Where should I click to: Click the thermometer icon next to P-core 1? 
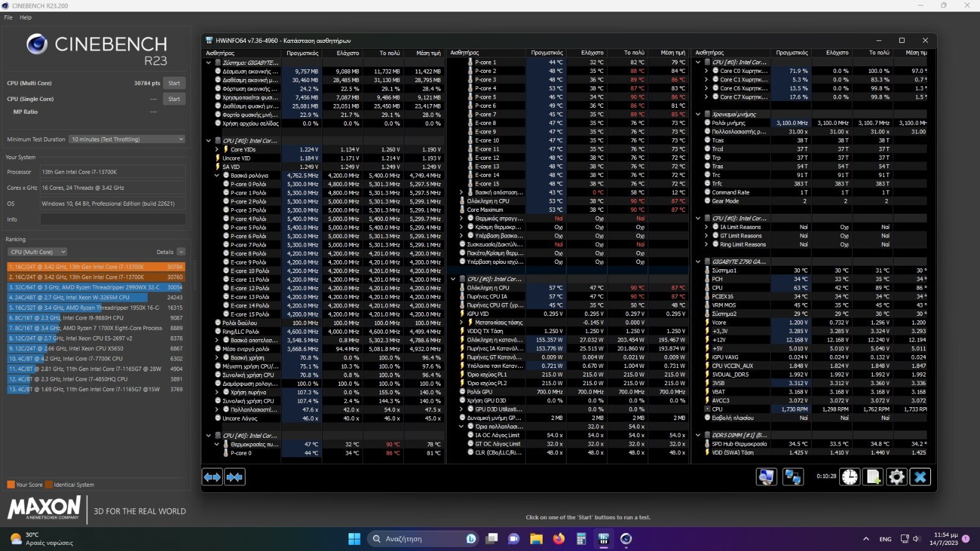click(470, 62)
